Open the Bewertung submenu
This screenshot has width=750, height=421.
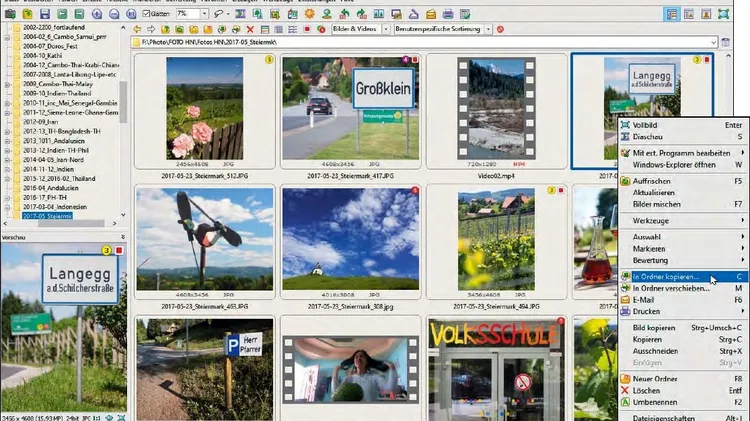point(683,260)
